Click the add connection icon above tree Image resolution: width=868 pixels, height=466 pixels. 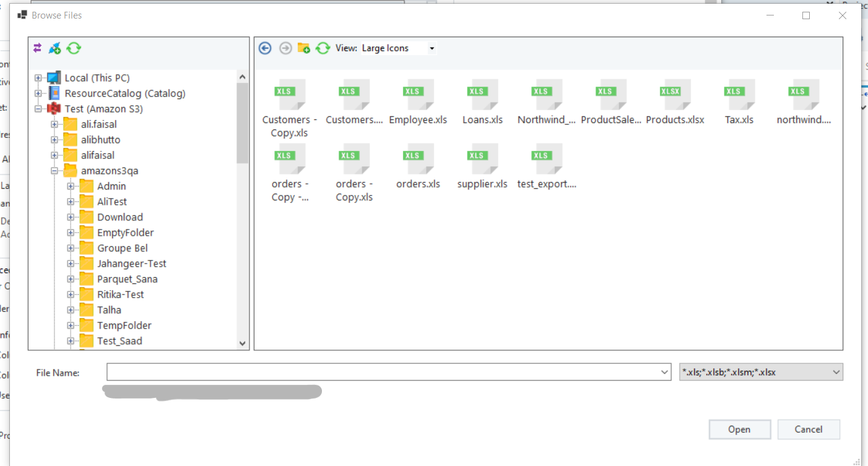pos(55,48)
